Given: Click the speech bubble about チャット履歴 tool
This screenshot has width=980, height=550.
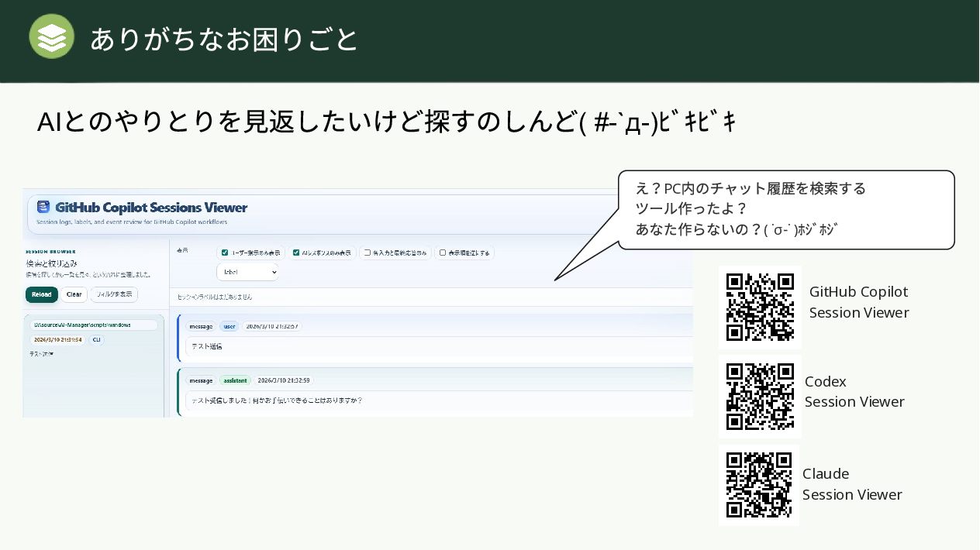Looking at the screenshot, I should tap(785, 209).
